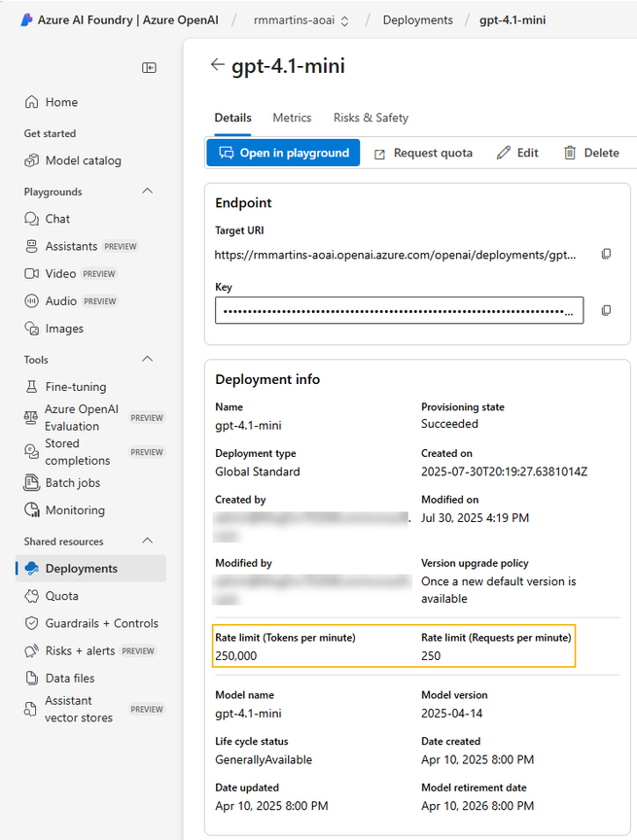Click the Data files document icon
The image size is (637, 840).
32,679
